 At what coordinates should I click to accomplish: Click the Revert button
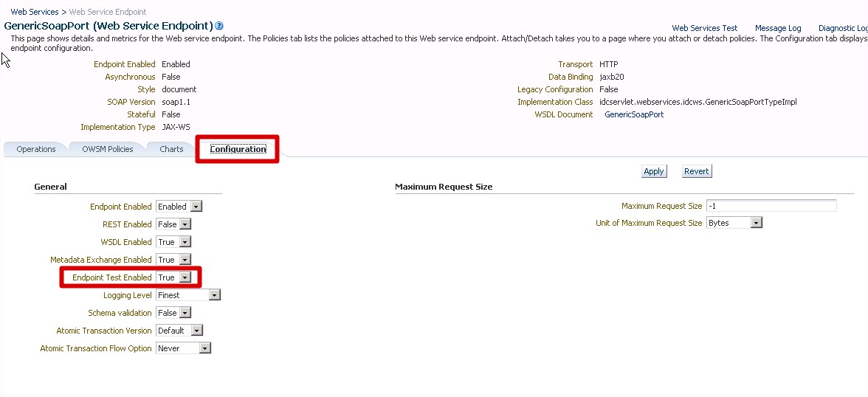pos(696,171)
